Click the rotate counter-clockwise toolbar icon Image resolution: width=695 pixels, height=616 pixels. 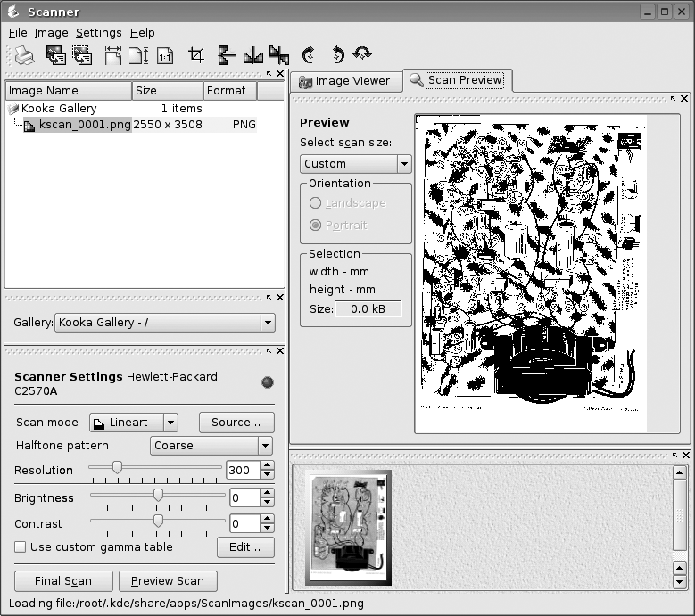338,55
